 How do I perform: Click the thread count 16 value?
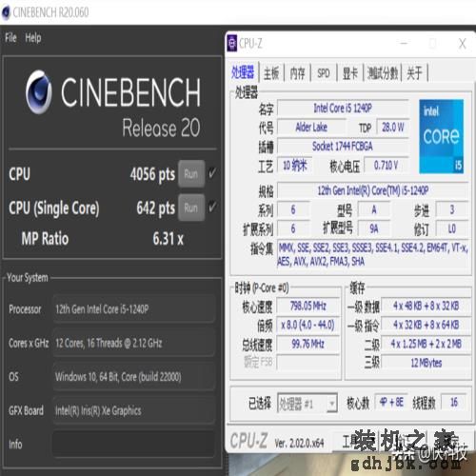pos(454,403)
